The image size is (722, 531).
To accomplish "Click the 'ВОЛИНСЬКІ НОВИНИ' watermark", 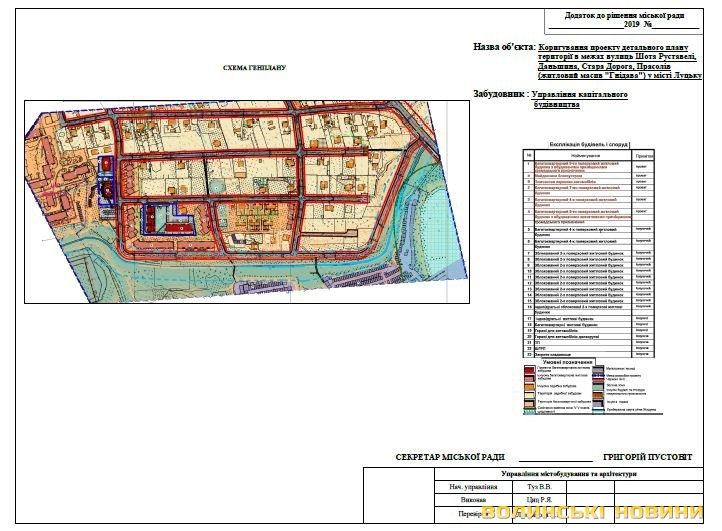I will point(600,513).
